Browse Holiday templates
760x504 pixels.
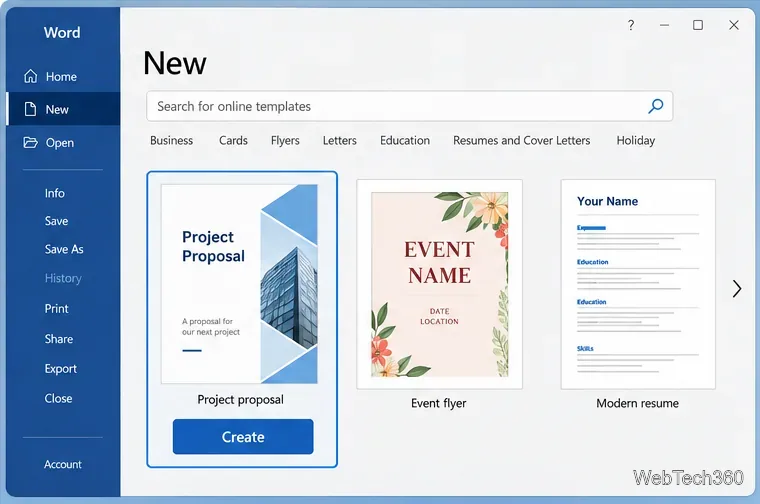(x=635, y=141)
